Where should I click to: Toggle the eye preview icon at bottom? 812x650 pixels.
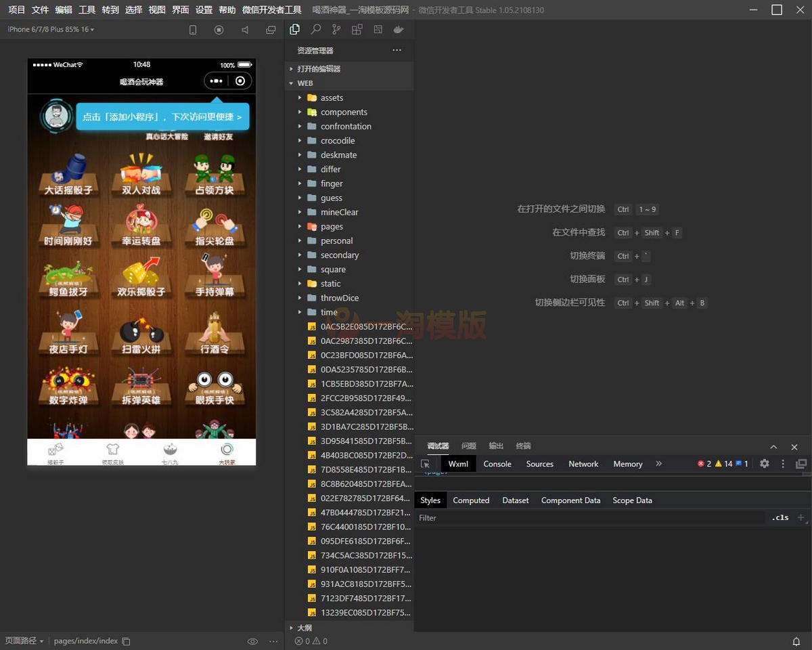click(x=252, y=641)
